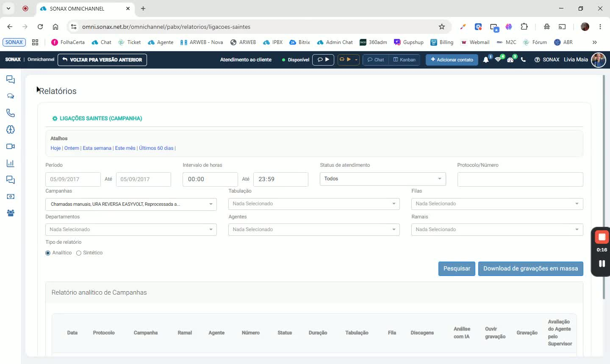The height and width of the screenshot is (364, 610).
Task: Open the Agentes dropdown
Action: point(314,229)
